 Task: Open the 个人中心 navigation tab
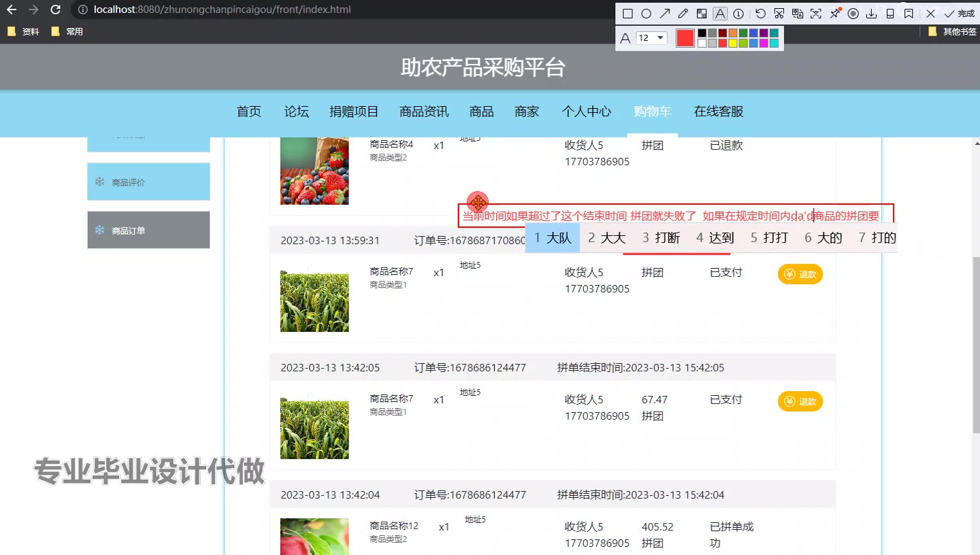pyautogui.click(x=586, y=112)
